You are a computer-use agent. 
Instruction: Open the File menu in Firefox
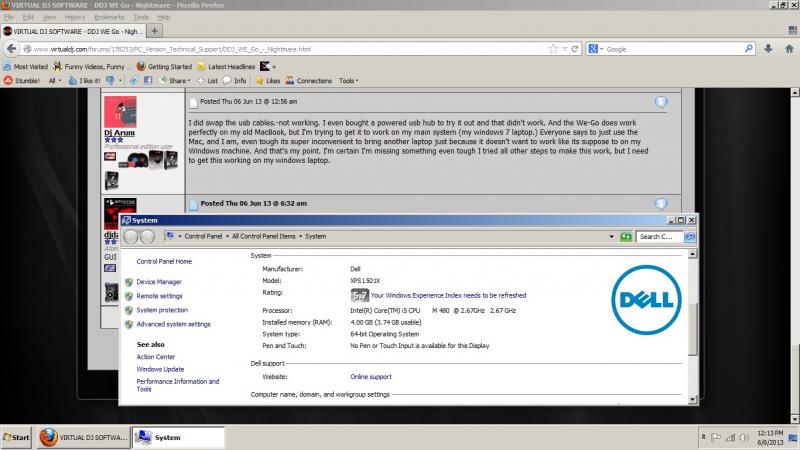point(9,17)
